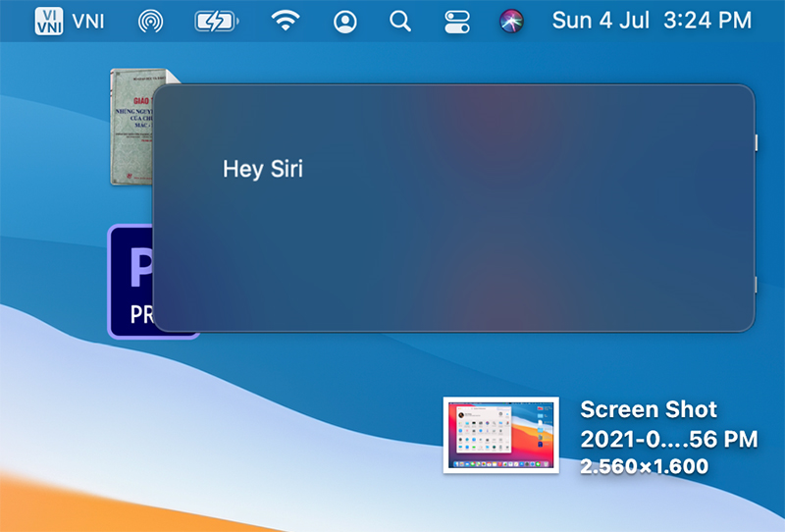Open Spotlight search

click(400, 22)
